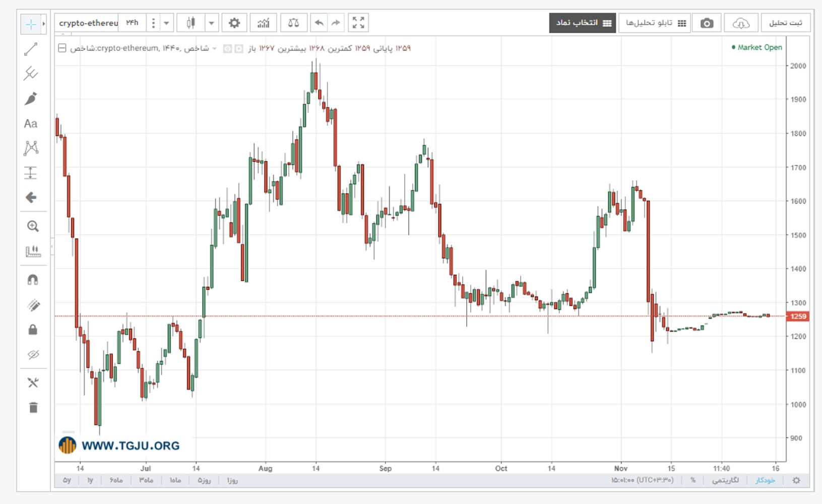Select the 6-month time range
The image size is (822, 504).
coord(116,480)
